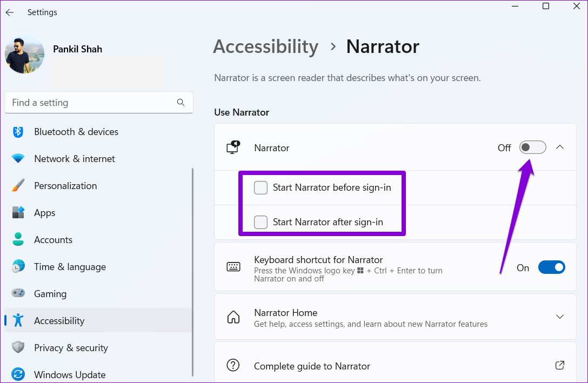Turn on the Narrator toggle
The width and height of the screenshot is (588, 383).
click(x=532, y=147)
